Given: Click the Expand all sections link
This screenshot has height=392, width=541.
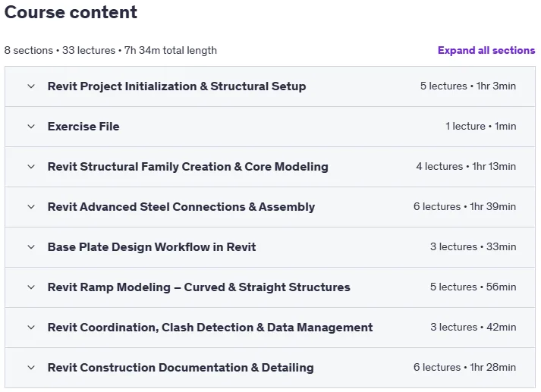Looking at the screenshot, I should (486, 50).
